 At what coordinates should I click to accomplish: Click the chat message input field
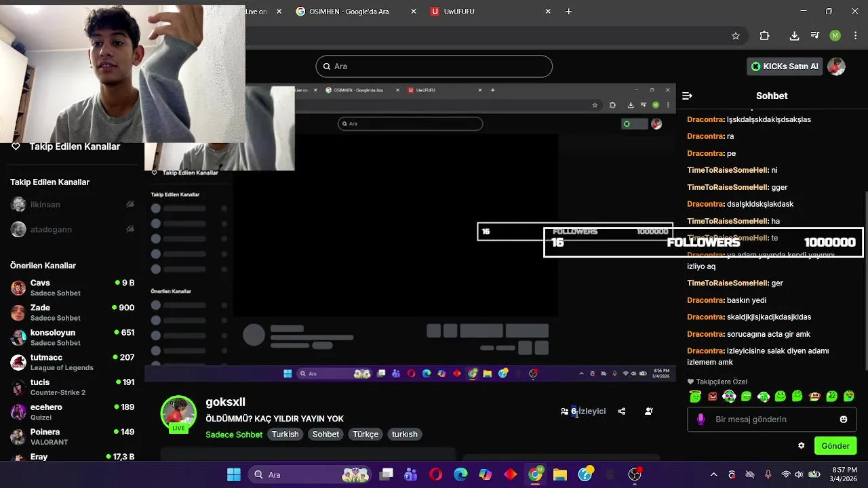[772, 420]
